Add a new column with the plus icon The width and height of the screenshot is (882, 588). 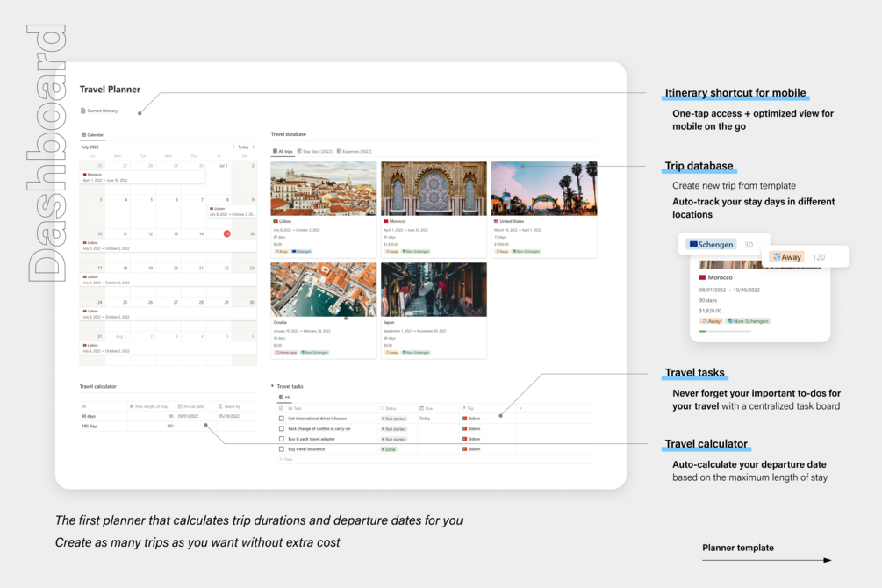coord(520,408)
